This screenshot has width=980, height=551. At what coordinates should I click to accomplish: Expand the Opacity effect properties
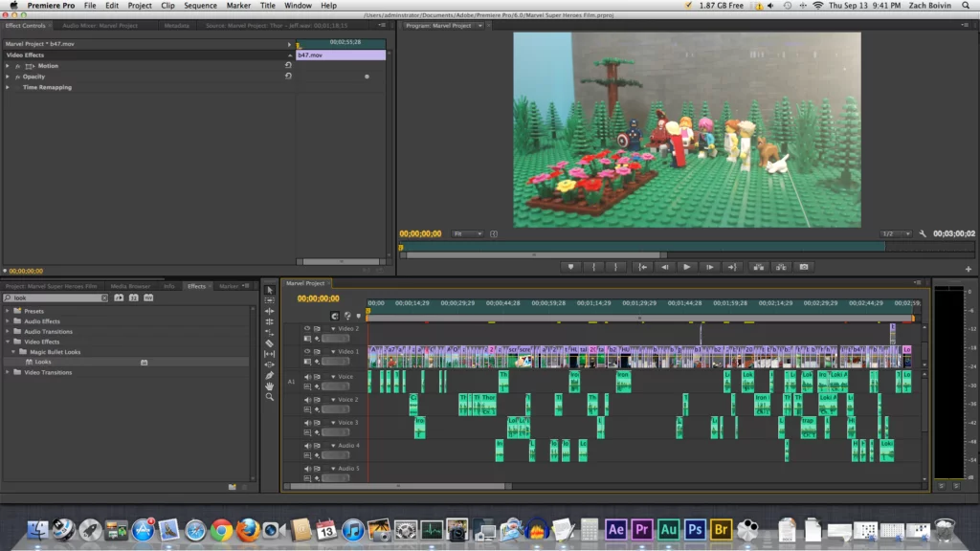(8, 77)
